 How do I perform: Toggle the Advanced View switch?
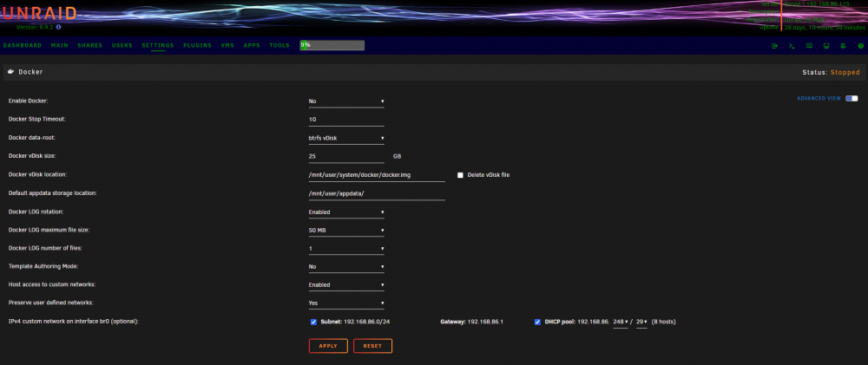point(852,99)
